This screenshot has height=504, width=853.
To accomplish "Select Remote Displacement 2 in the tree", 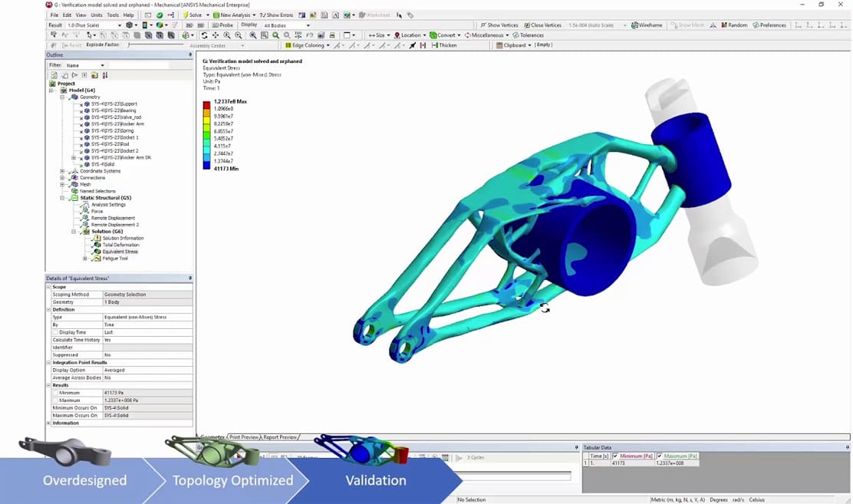I will (x=115, y=225).
